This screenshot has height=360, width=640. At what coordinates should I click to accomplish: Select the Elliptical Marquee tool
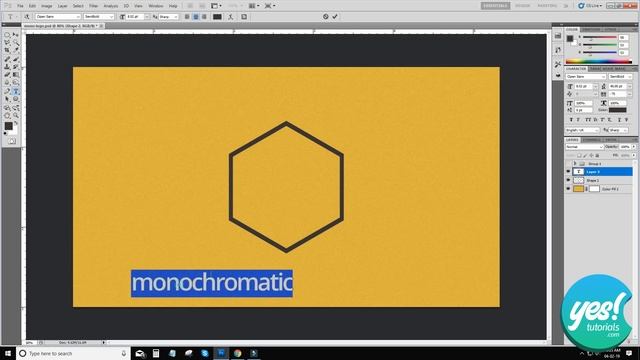coord(7,35)
